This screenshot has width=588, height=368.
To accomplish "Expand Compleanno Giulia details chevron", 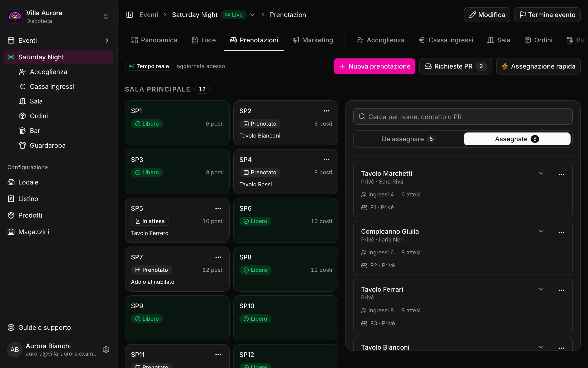I will click(541, 231).
